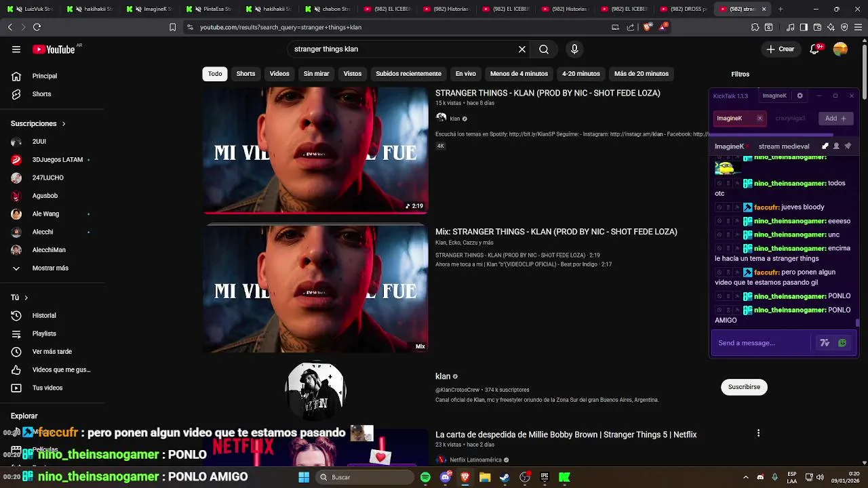Open the 'STRANGER THINGS - KLAN' video title
Screen dimensions: 868x488
pyautogui.click(x=547, y=93)
